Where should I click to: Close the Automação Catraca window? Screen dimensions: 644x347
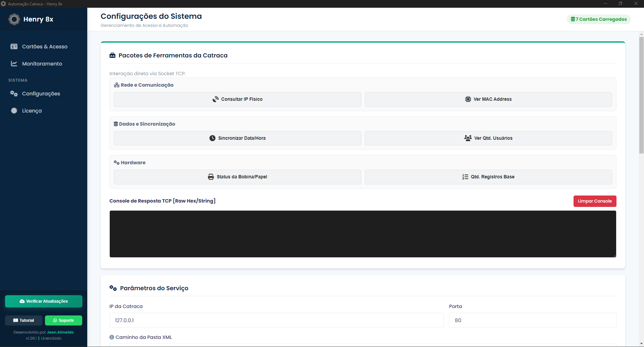(x=636, y=4)
